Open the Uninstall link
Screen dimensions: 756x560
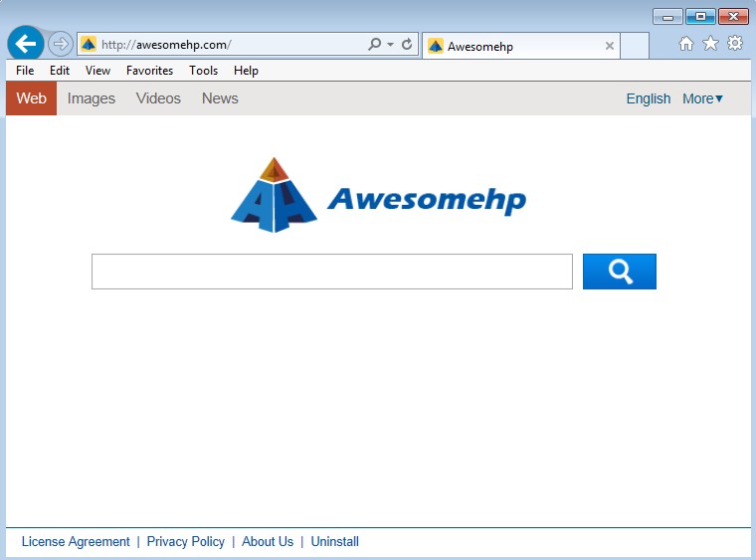(x=334, y=542)
